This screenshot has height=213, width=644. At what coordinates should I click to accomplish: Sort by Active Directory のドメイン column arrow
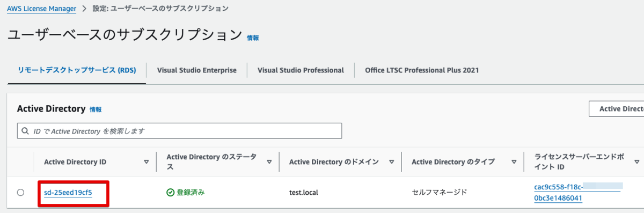point(392,161)
